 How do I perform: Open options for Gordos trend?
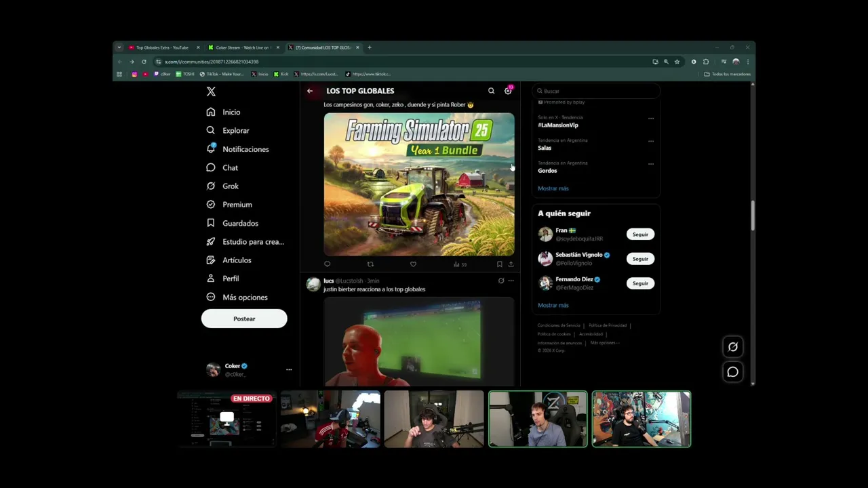click(651, 164)
